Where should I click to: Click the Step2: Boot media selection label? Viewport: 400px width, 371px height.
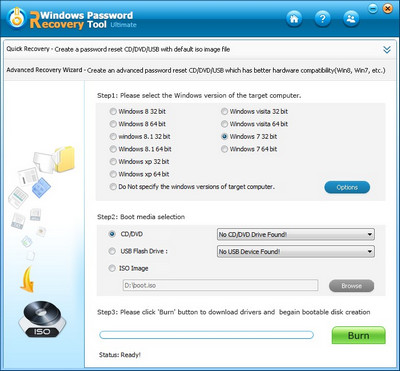[x=141, y=217]
